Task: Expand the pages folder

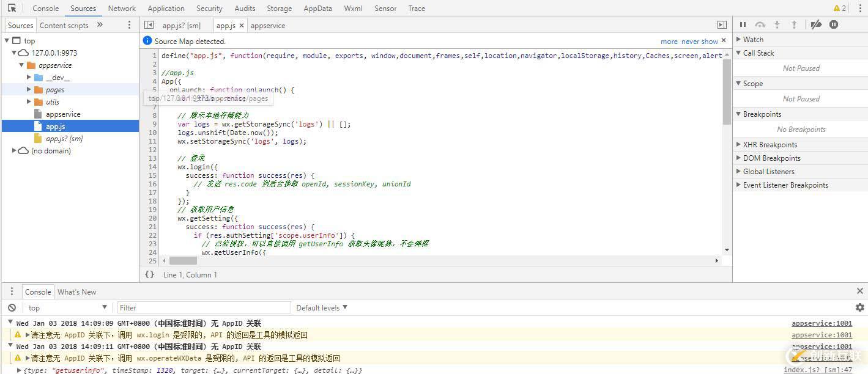Action: [29, 90]
